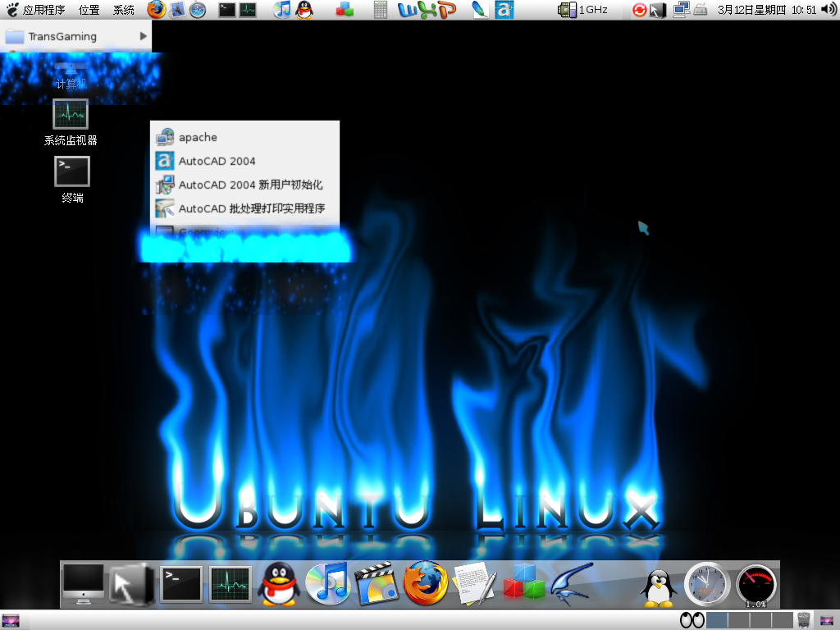840x630 pixels.
Task: Click the blue wing icon in the dock
Action: click(572, 583)
